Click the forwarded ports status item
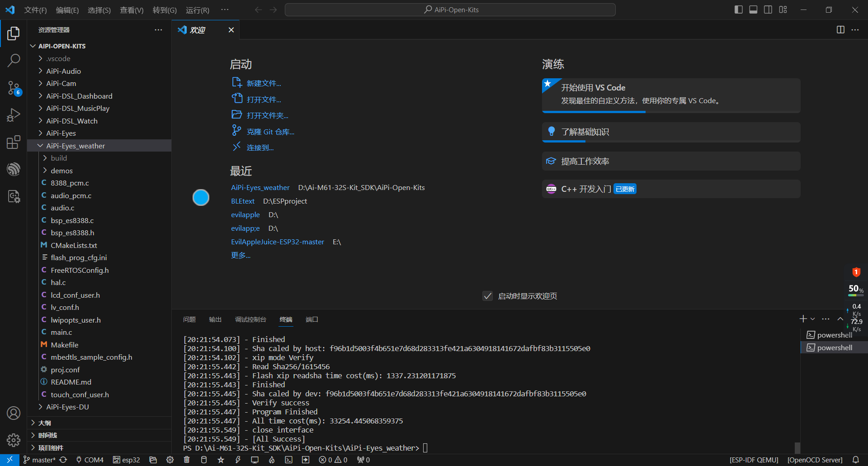Screen dimensions: 868x466 click(363, 460)
